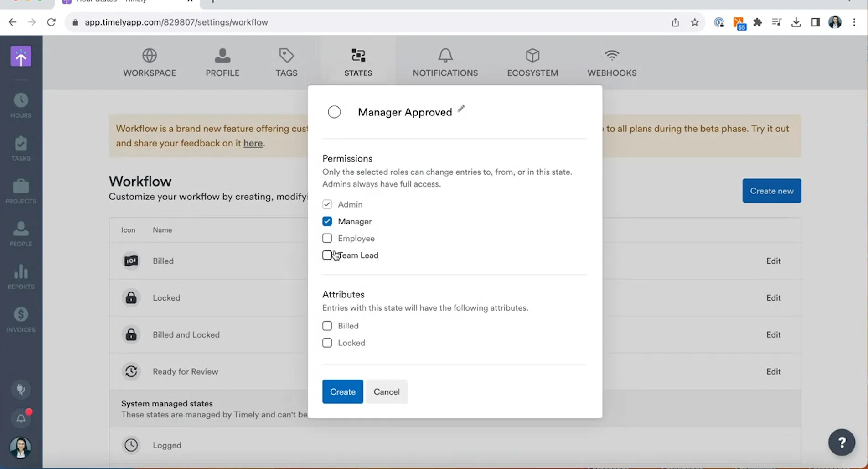The height and width of the screenshot is (469, 868).
Task: Open the help question mark button
Action: [x=841, y=442]
